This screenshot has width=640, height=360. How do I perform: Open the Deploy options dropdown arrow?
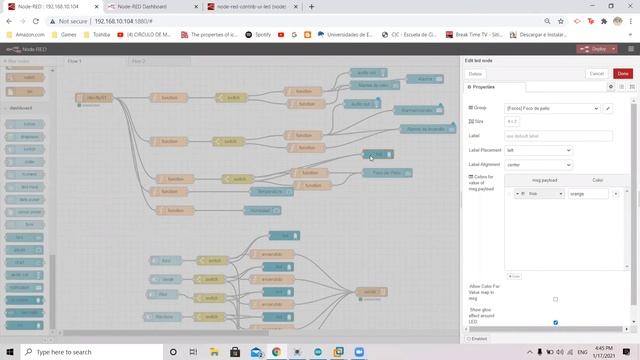[613, 49]
